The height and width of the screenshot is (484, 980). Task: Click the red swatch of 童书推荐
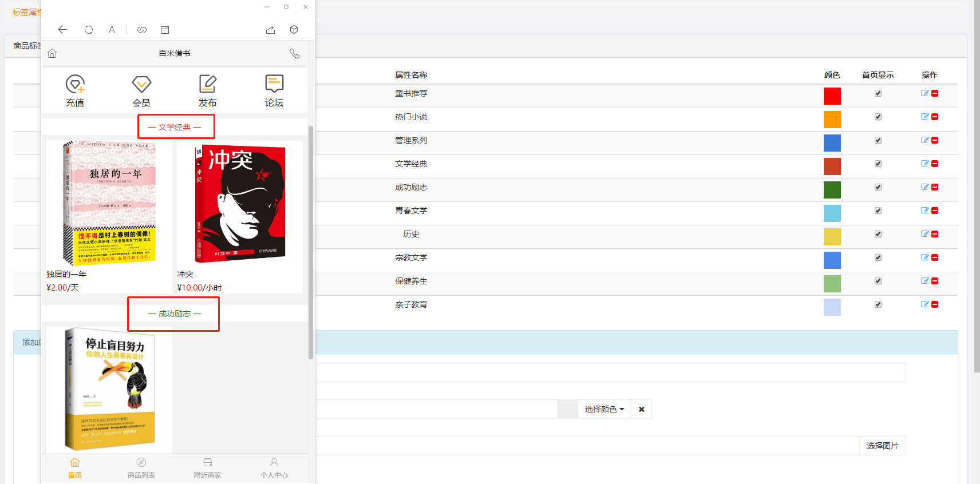[x=832, y=96]
